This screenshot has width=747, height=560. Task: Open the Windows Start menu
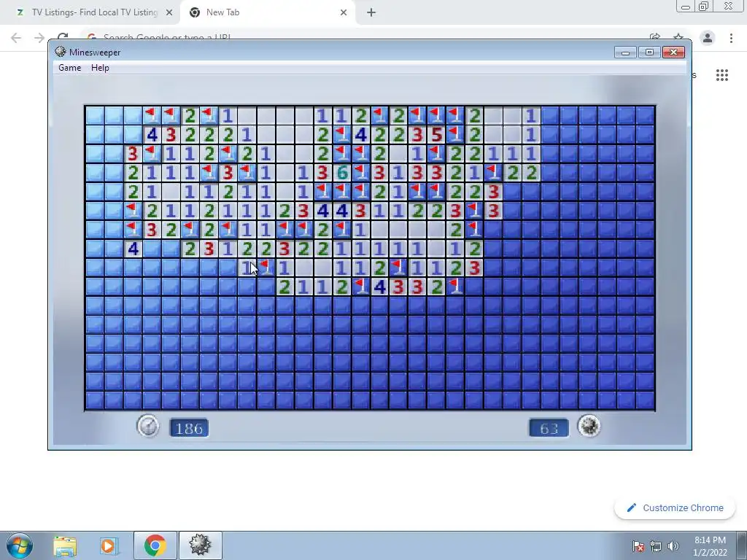(x=19, y=545)
